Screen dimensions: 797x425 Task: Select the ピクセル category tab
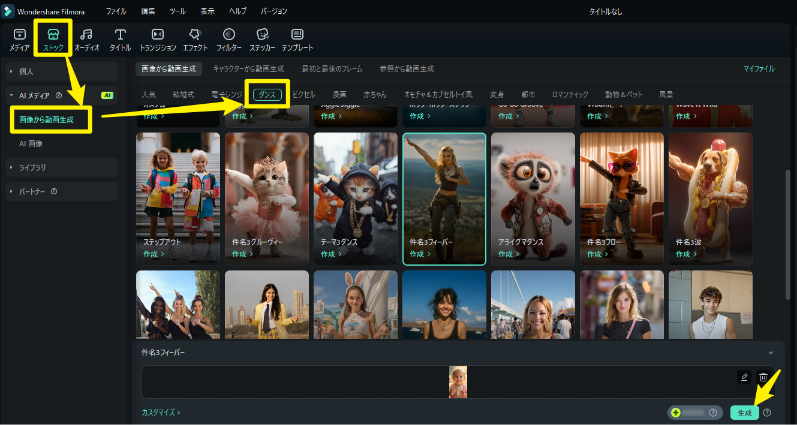[303, 95]
